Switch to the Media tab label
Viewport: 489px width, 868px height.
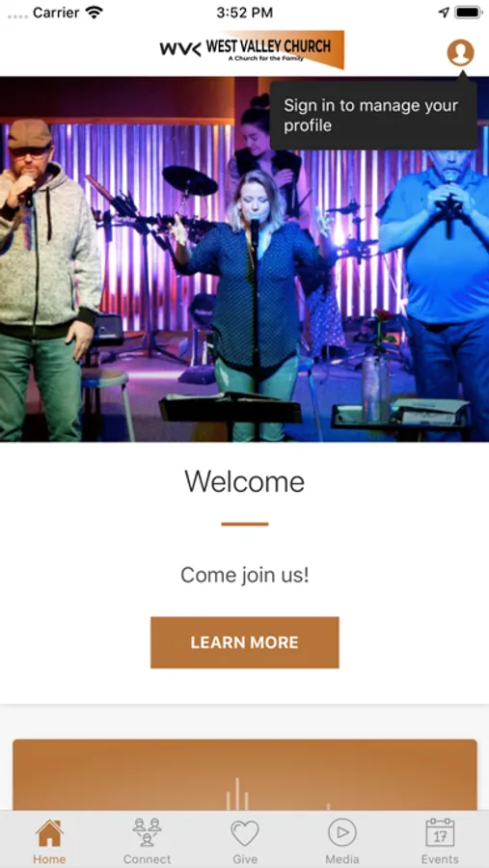click(x=342, y=859)
